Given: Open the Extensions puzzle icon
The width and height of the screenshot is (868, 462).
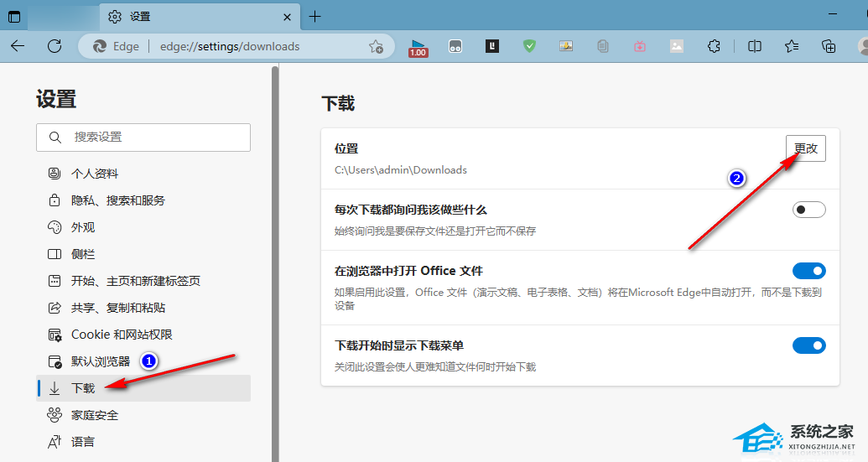Looking at the screenshot, I should click(x=715, y=46).
